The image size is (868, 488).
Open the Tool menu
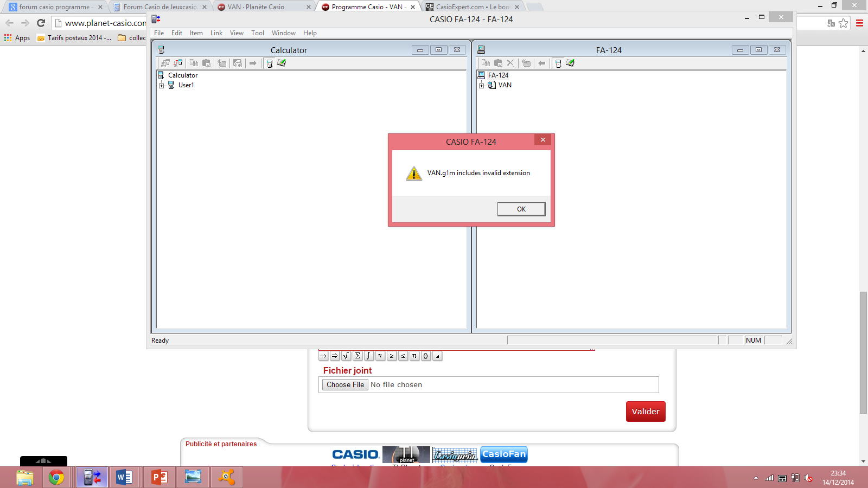click(x=258, y=33)
